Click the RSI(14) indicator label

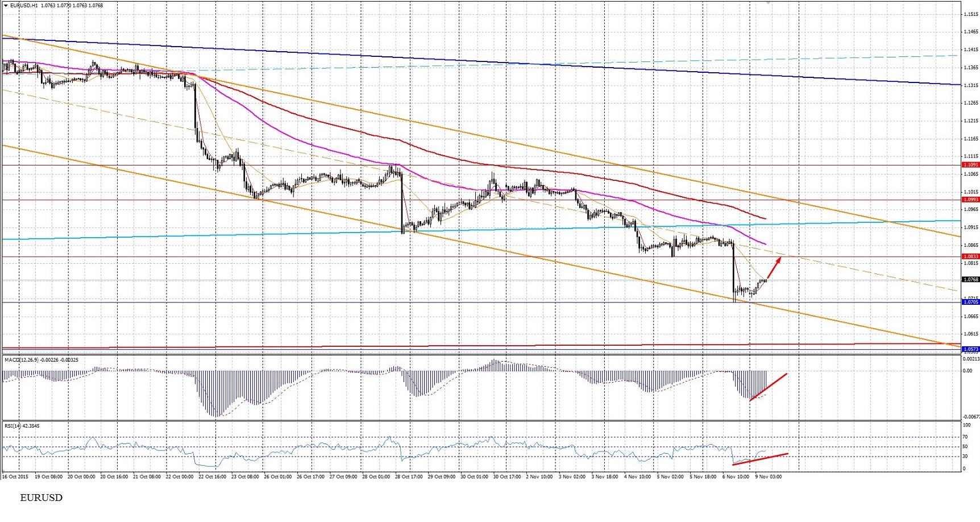[x=13, y=425]
